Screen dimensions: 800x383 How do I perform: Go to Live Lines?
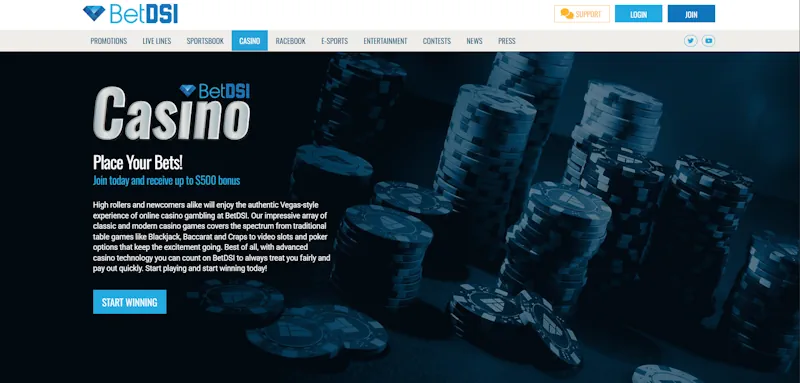point(157,41)
